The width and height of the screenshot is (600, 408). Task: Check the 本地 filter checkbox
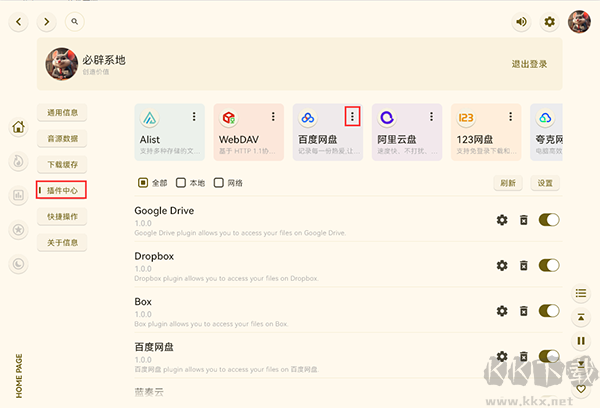181,183
